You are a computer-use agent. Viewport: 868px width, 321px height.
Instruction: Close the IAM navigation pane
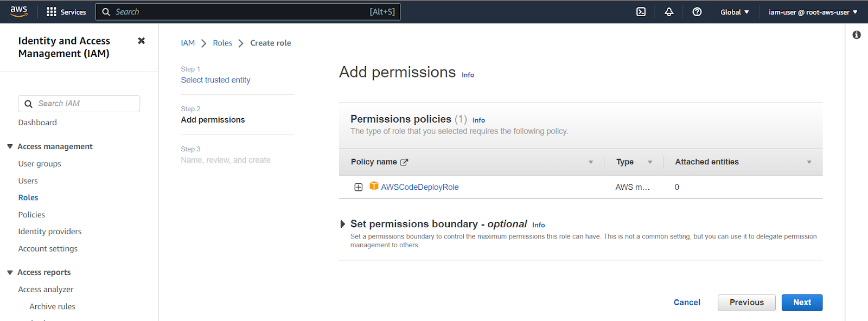[142, 41]
